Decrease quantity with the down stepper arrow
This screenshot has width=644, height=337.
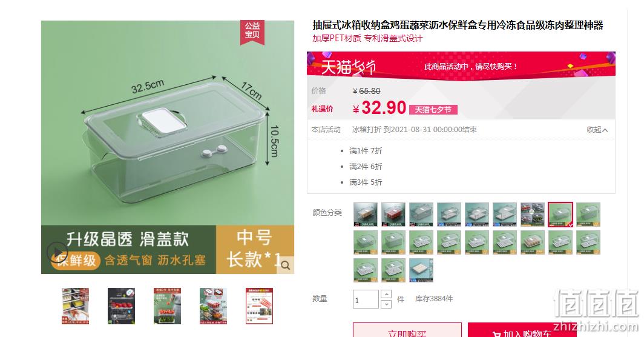tap(386, 304)
